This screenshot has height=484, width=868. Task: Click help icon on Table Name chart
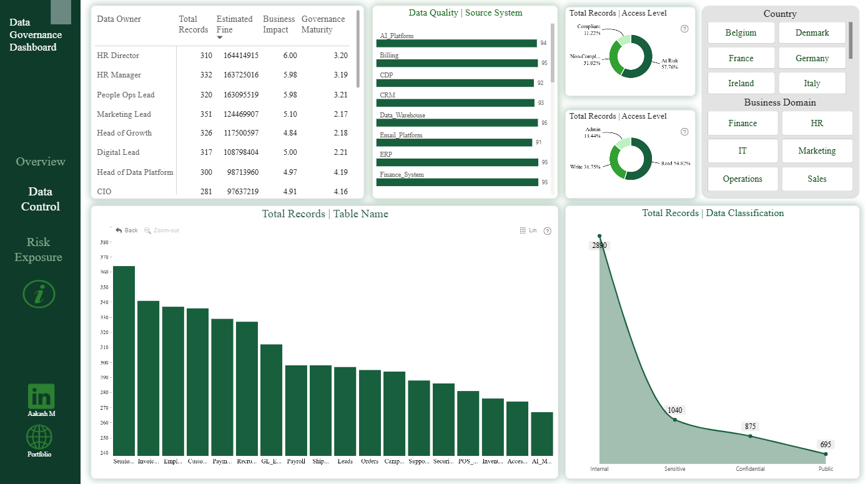tap(548, 231)
